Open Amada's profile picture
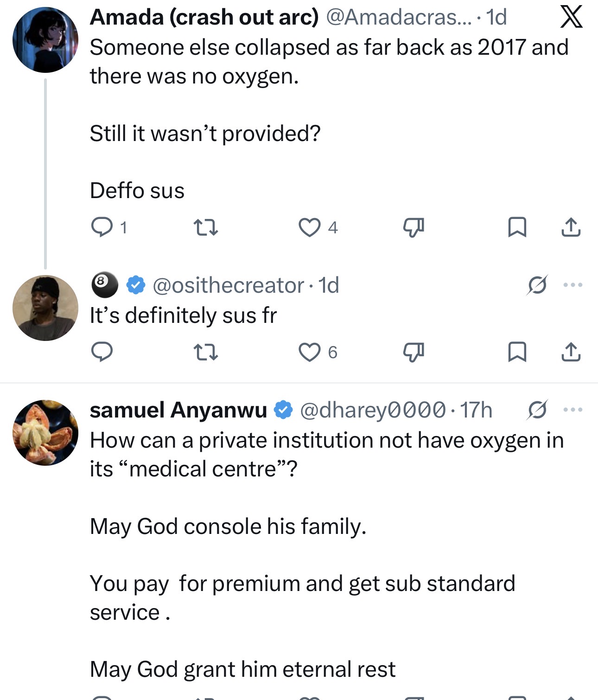598x700 pixels. (45, 40)
